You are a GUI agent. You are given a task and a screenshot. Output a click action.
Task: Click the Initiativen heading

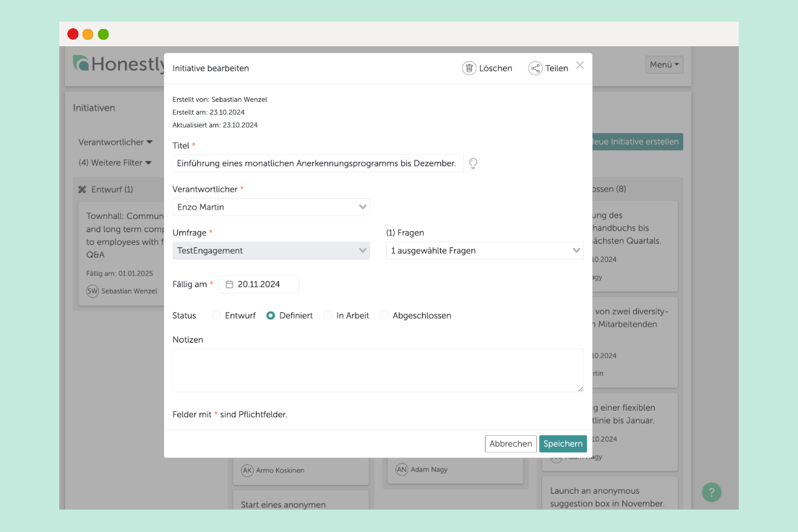[x=94, y=108]
